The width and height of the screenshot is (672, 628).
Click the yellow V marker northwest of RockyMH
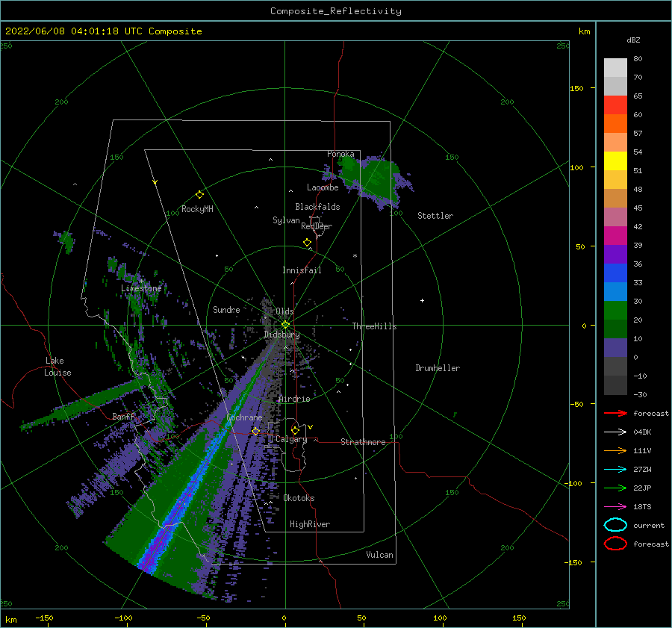(155, 182)
